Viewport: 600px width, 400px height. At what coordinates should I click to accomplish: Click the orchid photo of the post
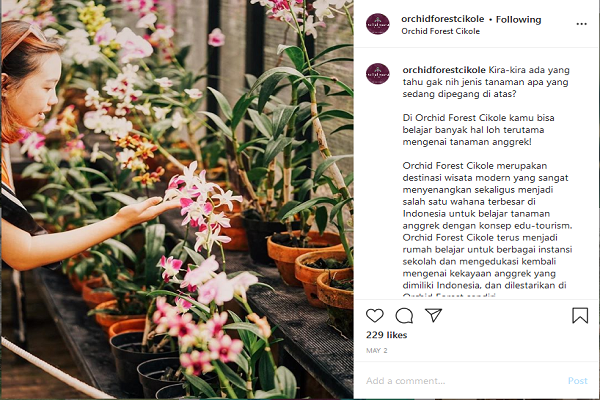tap(177, 199)
